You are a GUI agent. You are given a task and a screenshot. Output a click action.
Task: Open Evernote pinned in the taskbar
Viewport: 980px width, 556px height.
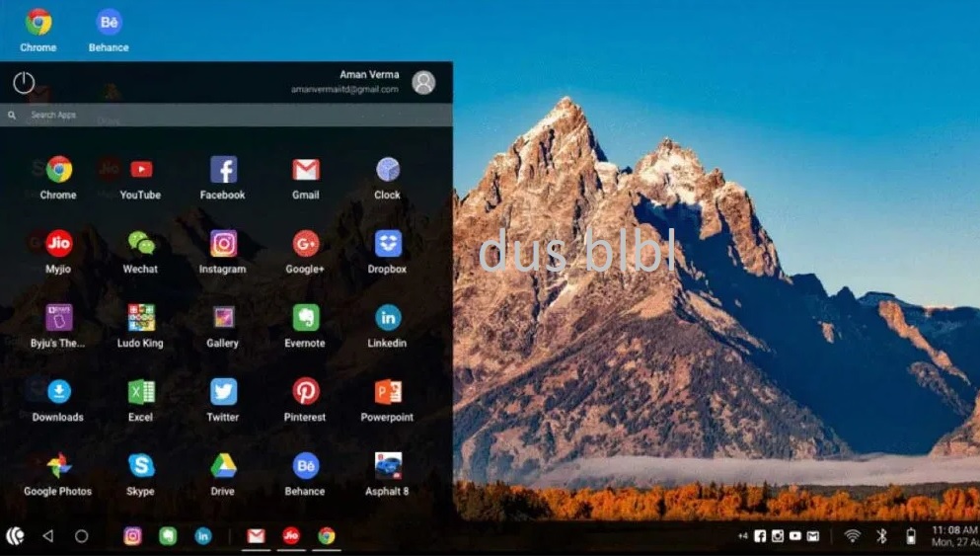(x=168, y=536)
